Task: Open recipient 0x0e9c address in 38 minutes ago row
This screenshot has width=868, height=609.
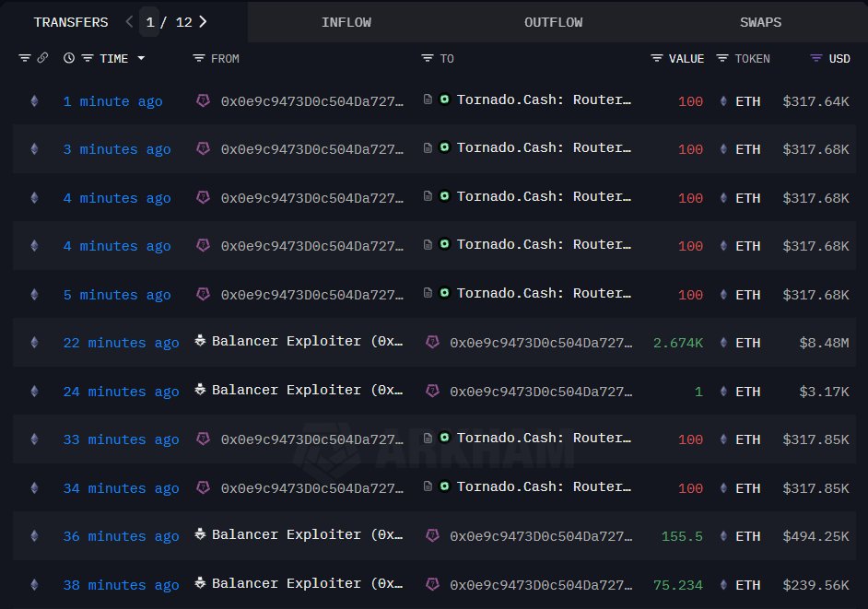Action: (x=542, y=585)
